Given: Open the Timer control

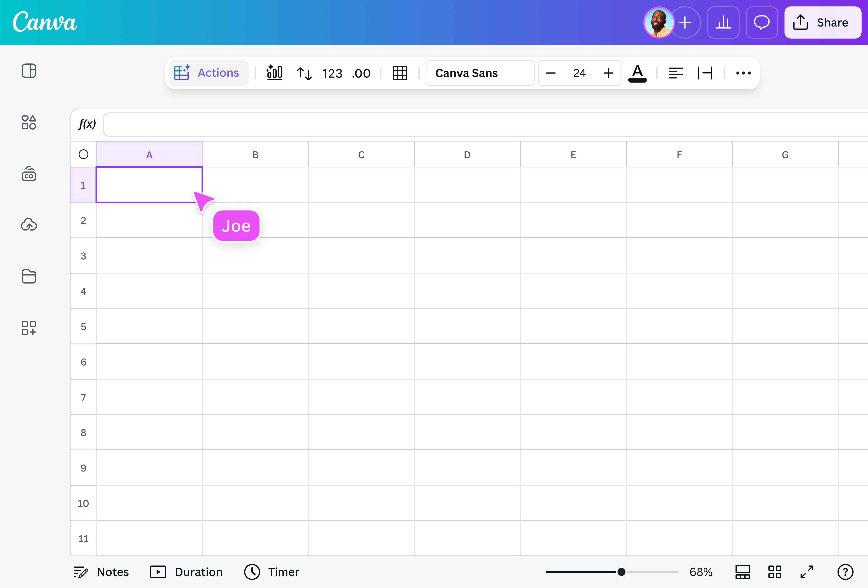Looking at the screenshot, I should (271, 572).
